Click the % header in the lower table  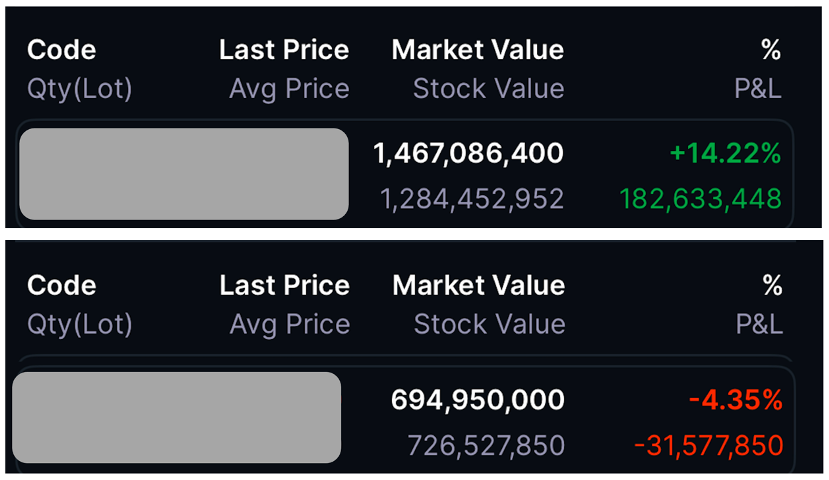[772, 285]
